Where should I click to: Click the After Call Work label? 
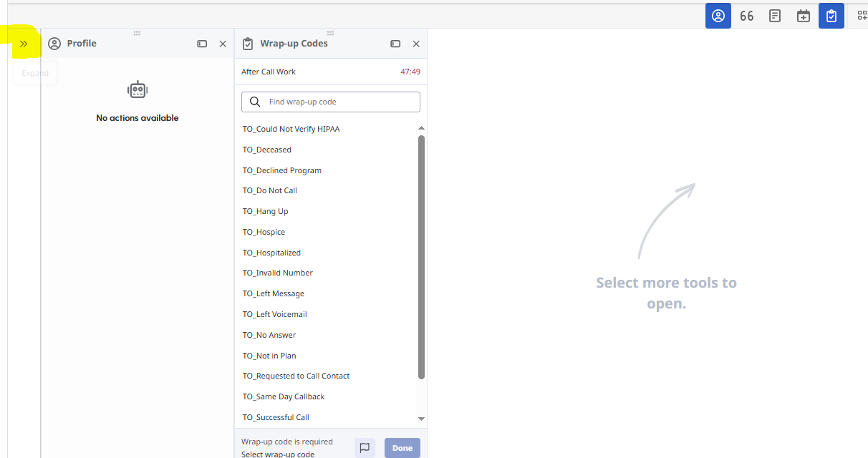(x=269, y=72)
